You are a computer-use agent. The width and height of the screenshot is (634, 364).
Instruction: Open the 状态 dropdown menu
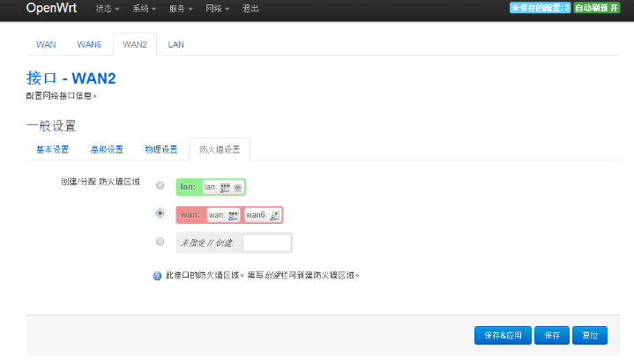point(108,9)
